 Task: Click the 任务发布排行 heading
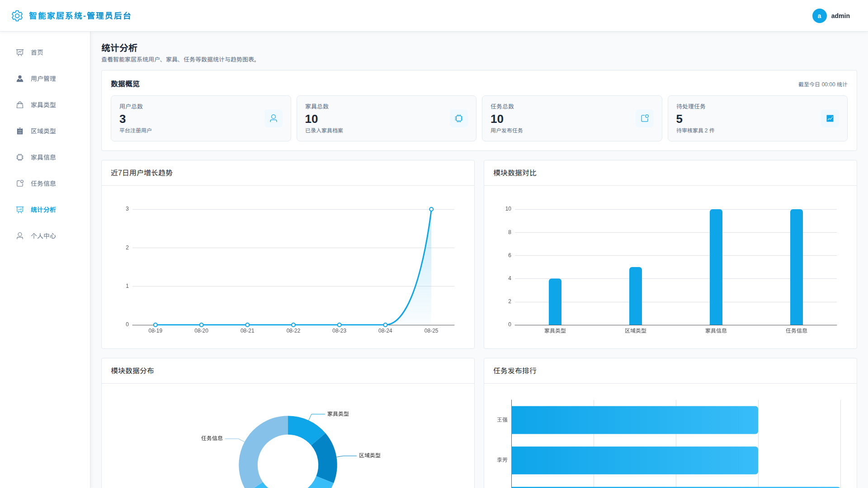(515, 371)
